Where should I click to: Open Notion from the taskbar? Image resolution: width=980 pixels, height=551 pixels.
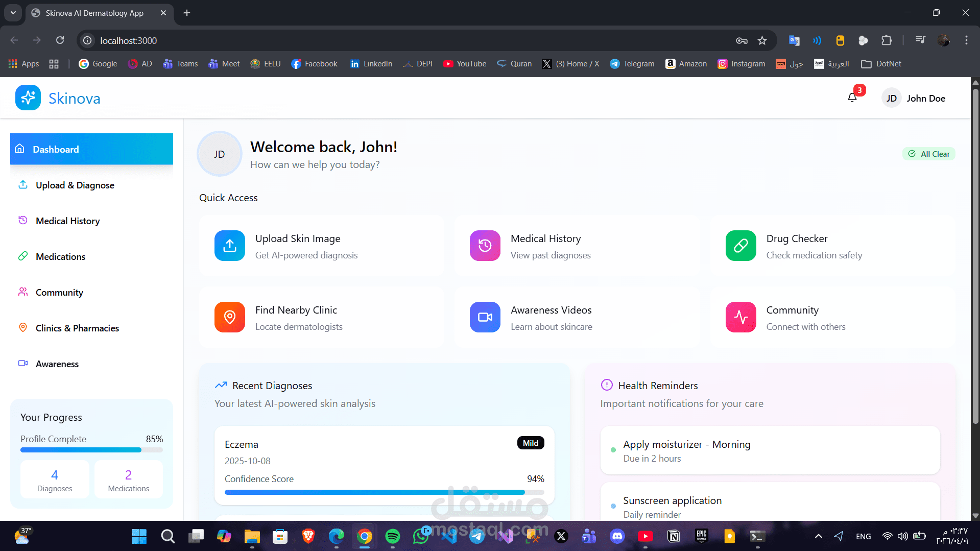point(674,536)
